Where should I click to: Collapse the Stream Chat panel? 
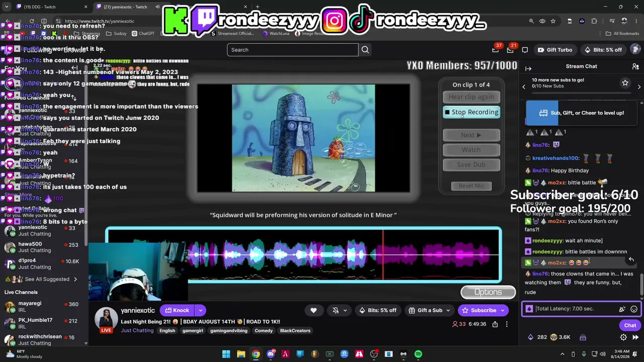tap(528, 68)
